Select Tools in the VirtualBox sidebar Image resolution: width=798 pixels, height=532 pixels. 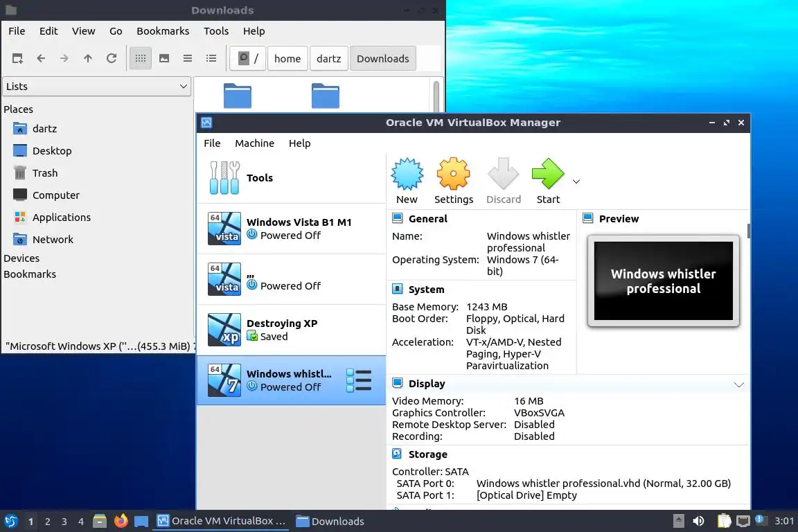[291, 177]
